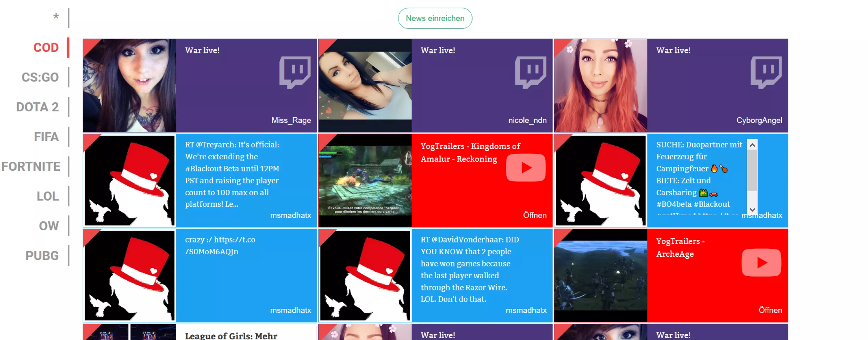Play the YogTrailers ArcheAge YouTube video
The width and height of the screenshot is (868, 340).
[x=761, y=263]
